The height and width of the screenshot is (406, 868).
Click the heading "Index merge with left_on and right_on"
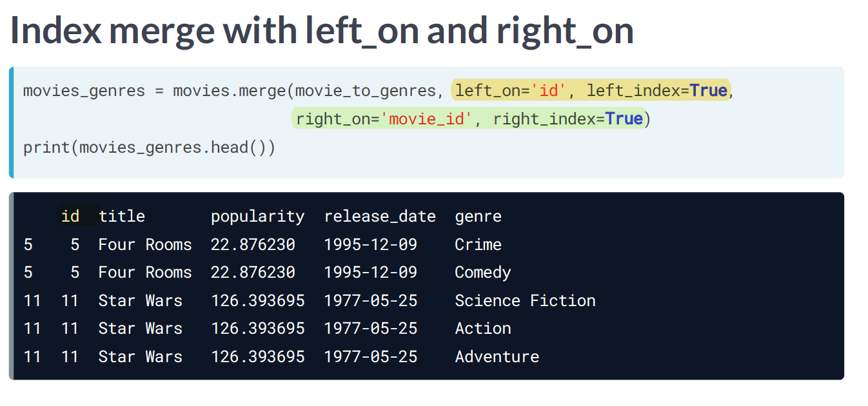tap(322, 30)
